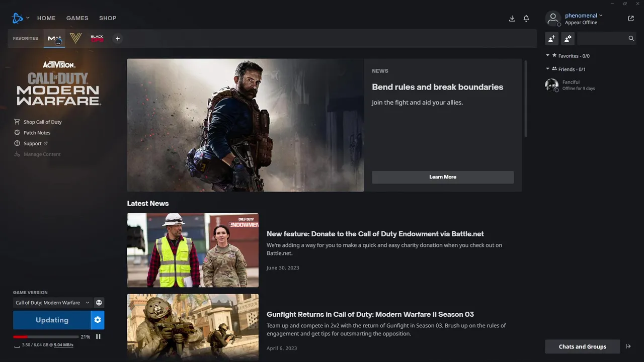Click the user profile avatar
Image resolution: width=644 pixels, height=362 pixels.
[x=553, y=19]
